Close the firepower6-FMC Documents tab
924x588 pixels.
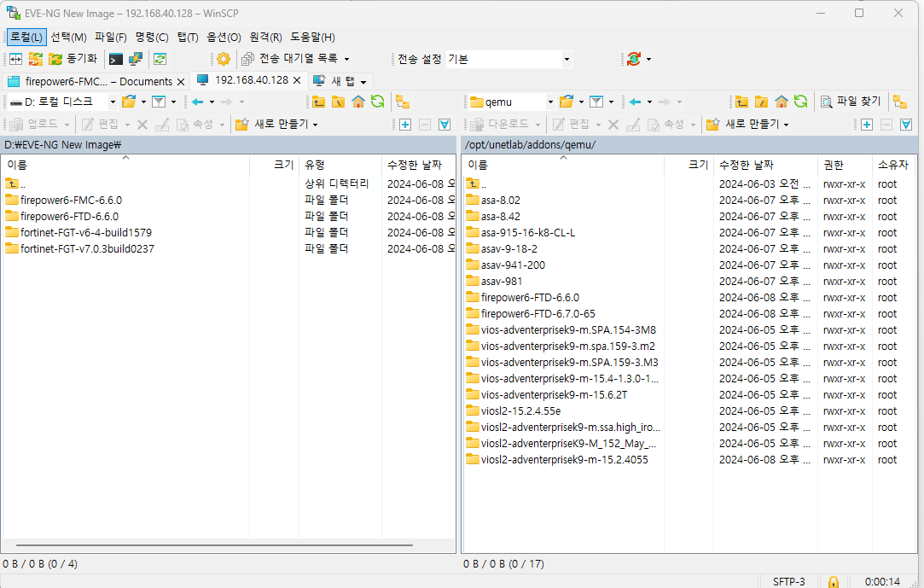(x=181, y=81)
